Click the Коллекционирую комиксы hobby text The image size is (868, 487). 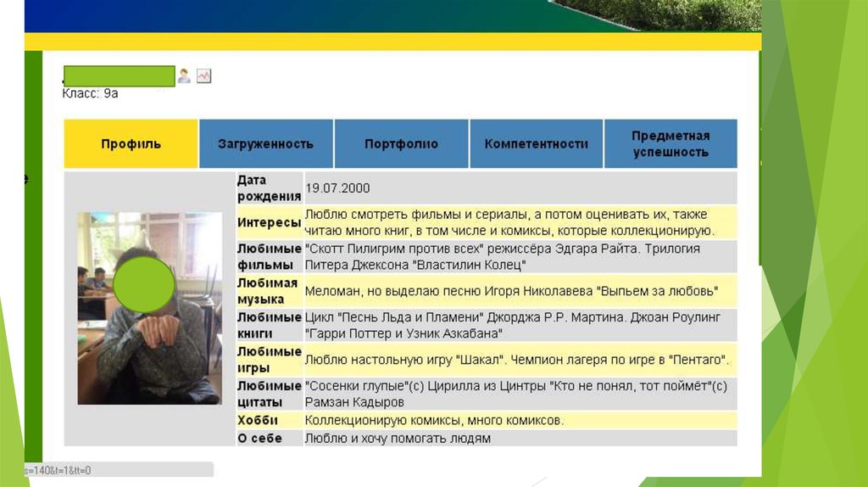click(x=434, y=421)
